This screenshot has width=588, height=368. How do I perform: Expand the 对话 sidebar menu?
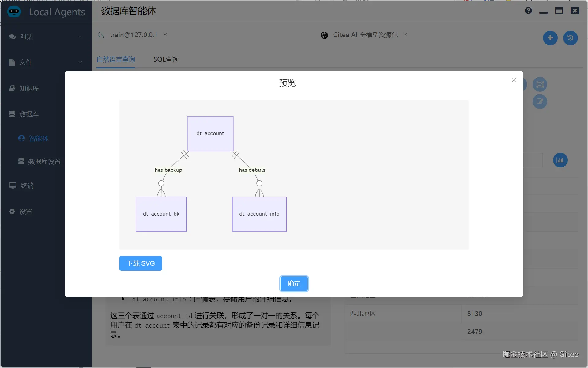pyautogui.click(x=46, y=37)
